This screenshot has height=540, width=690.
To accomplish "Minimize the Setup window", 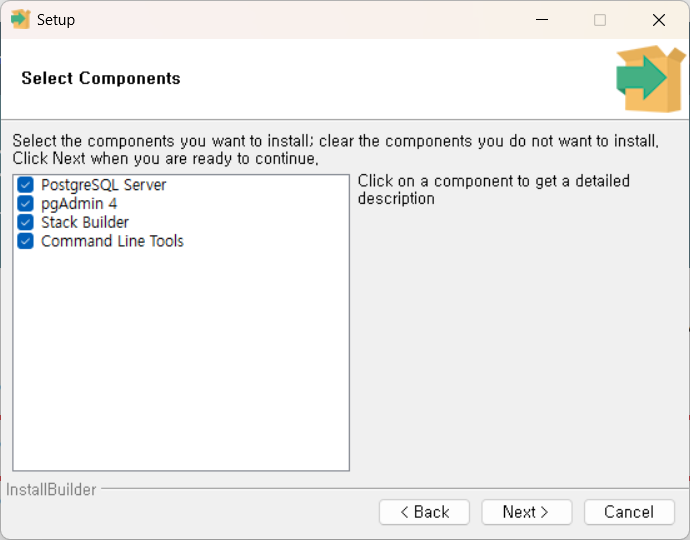I will tap(542, 20).
